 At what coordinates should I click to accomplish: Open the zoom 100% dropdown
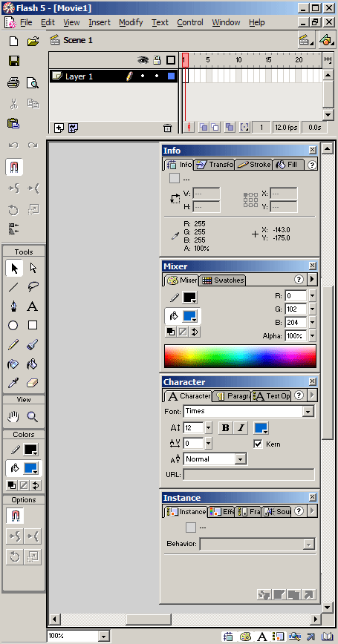click(103, 636)
